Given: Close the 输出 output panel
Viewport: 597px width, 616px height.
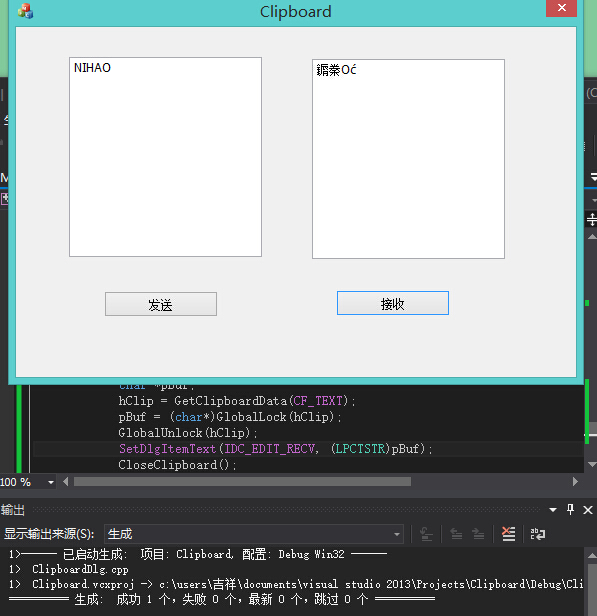Looking at the screenshot, I should pyautogui.click(x=588, y=510).
